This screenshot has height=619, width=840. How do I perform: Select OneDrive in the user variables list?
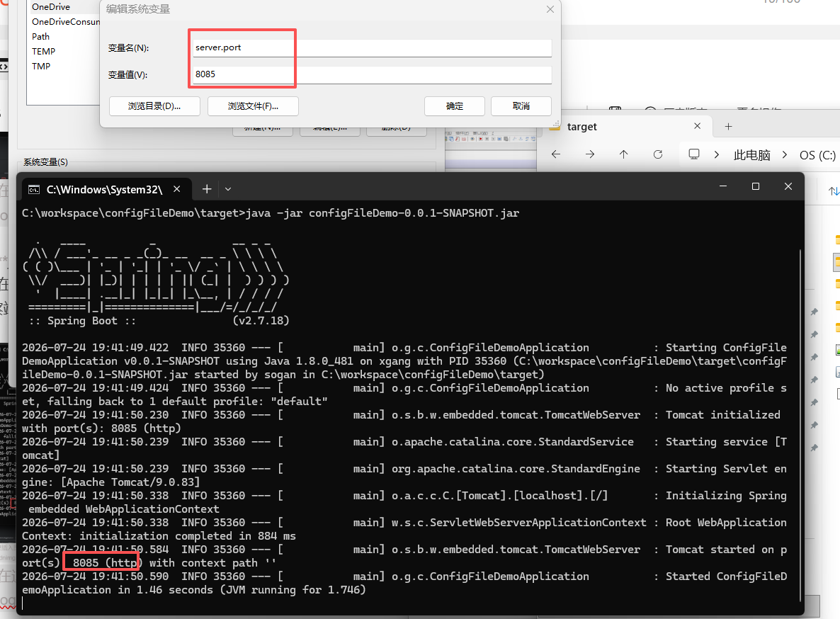pyautogui.click(x=51, y=7)
